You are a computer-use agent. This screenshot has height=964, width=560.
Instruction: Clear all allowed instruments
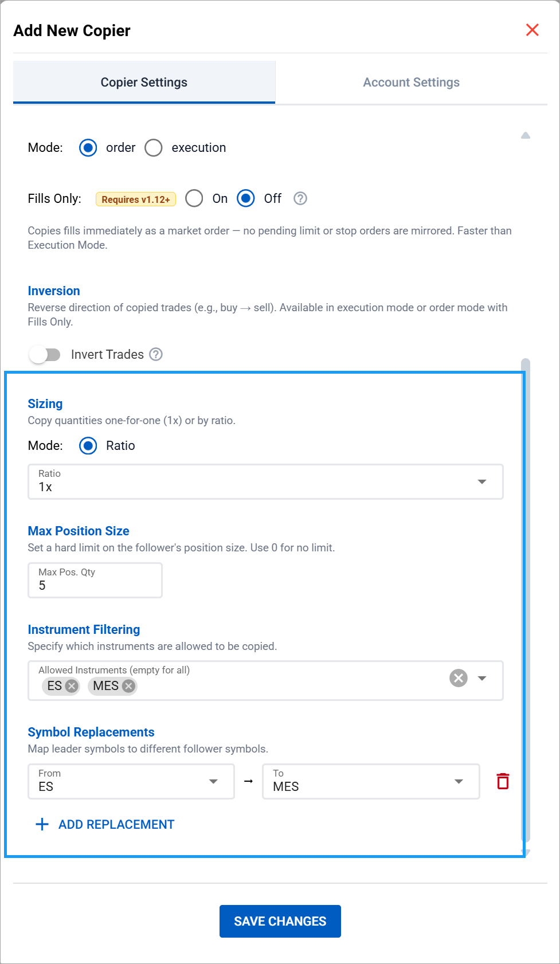[x=459, y=678]
